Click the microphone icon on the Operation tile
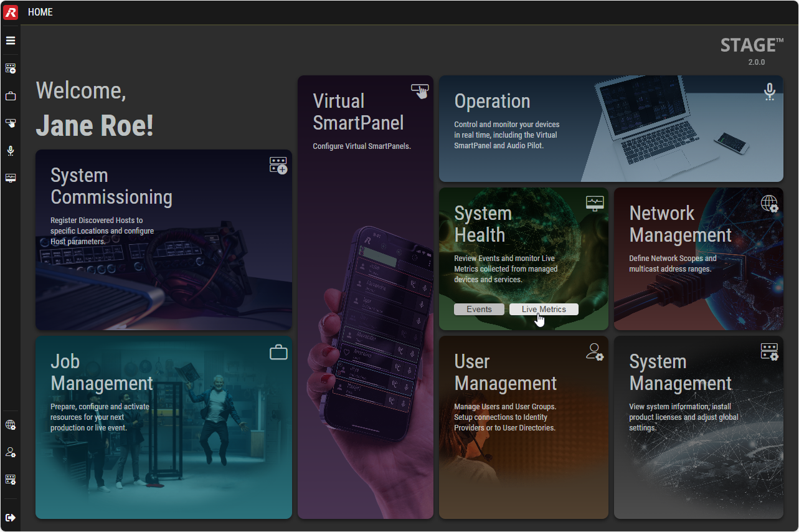Screen dimensions: 799x532 tap(770, 92)
